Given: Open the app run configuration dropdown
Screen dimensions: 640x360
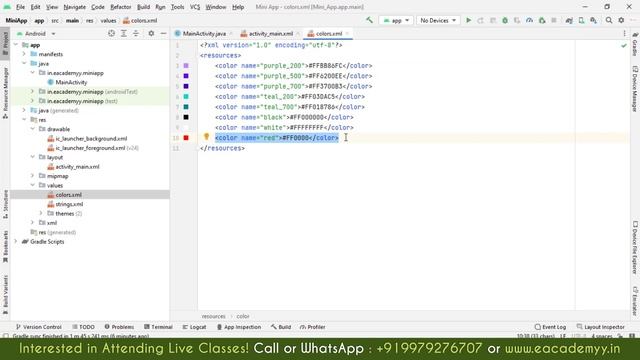Looking at the screenshot, I should [x=396, y=20].
